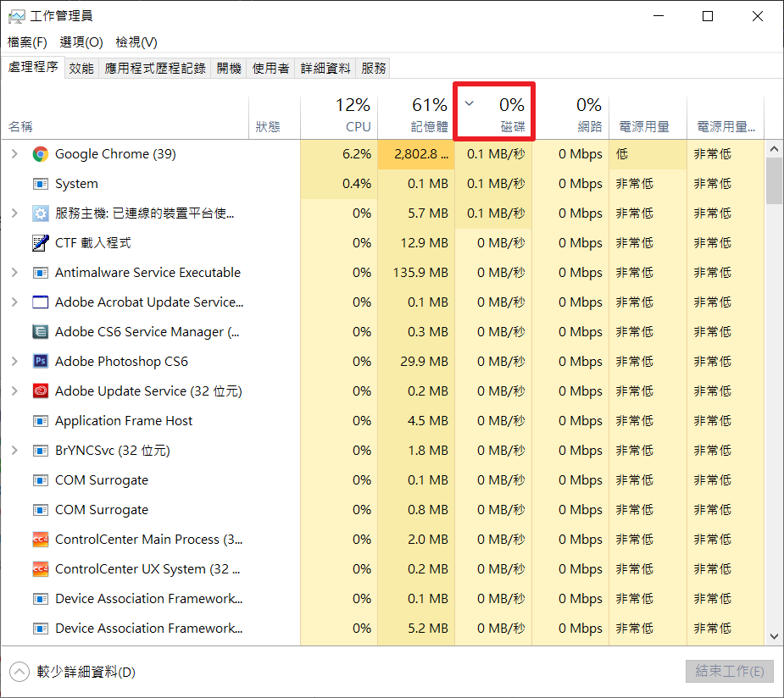The width and height of the screenshot is (784, 698).
Task: Sort by the CPU column header
Action: point(339,116)
